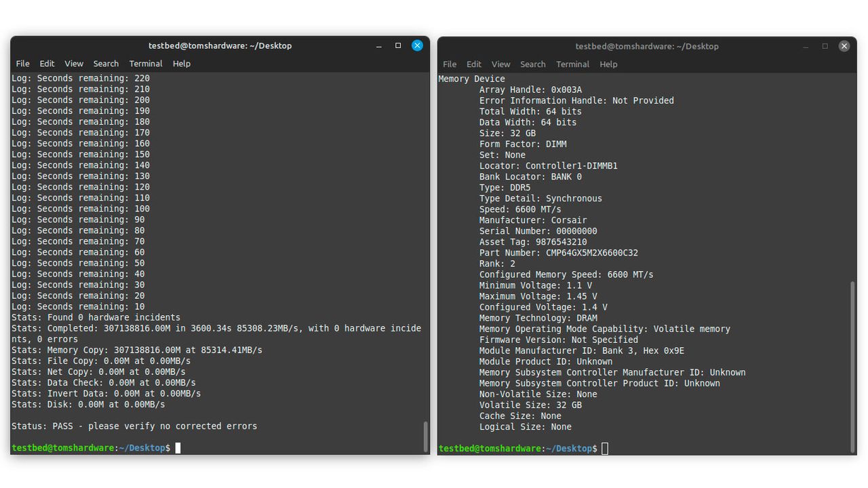Click 'Stats: Completed: 307138816.00M' line
Image resolution: width=868 pixels, height=488 pixels.
coord(216,333)
